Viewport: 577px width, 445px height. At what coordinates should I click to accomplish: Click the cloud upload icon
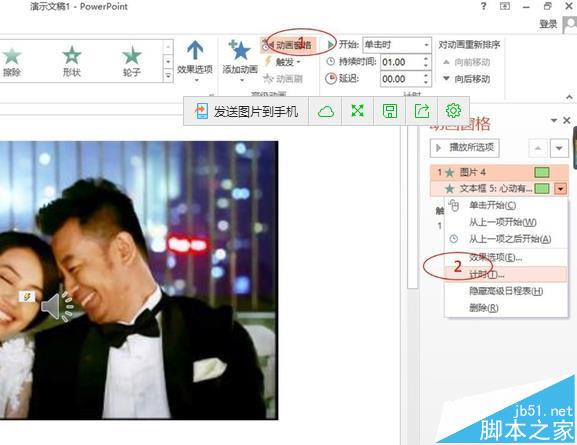point(326,111)
